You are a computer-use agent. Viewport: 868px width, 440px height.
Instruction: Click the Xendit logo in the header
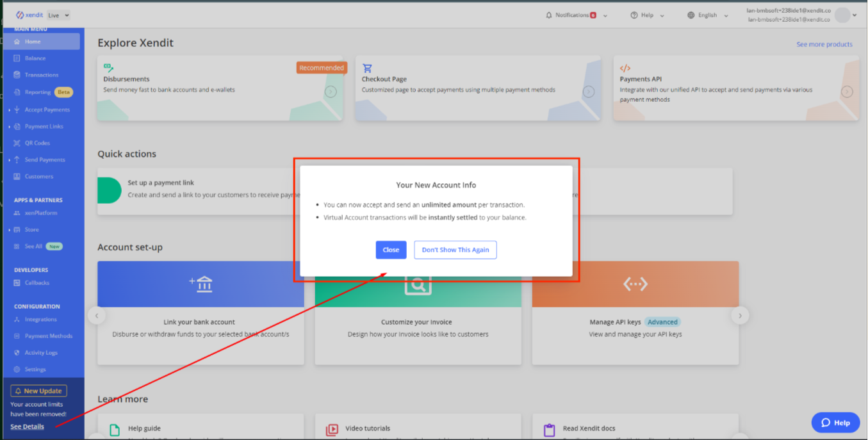[x=29, y=15]
